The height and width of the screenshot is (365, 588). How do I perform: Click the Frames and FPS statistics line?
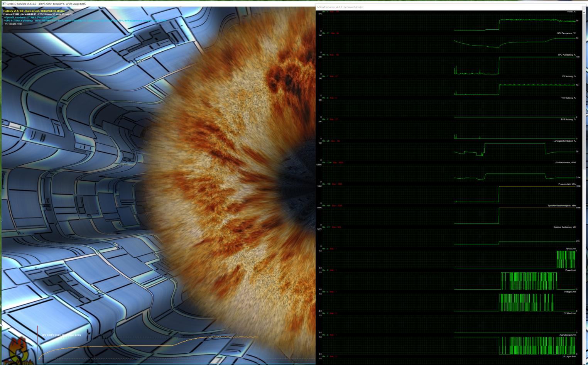pos(38,14)
